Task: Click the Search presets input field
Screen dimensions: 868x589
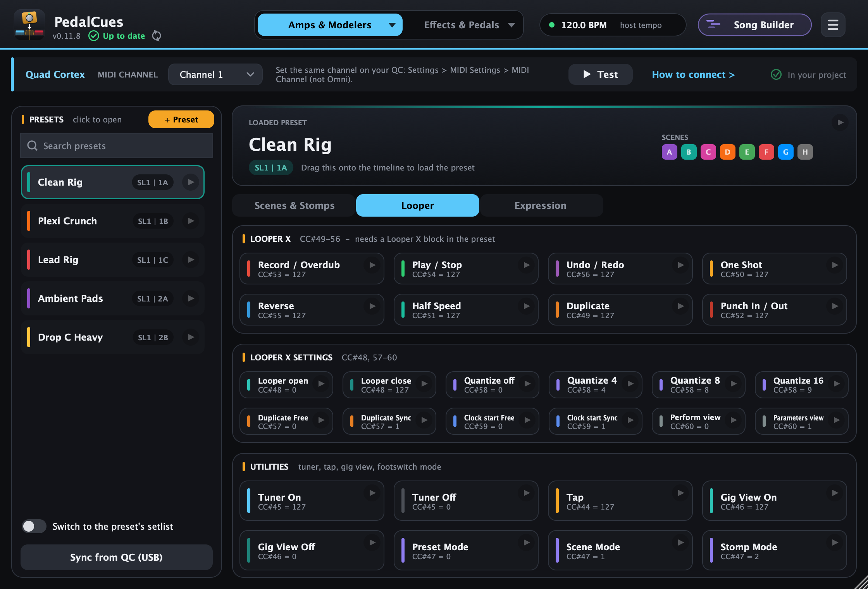Action: pyautogui.click(x=117, y=146)
